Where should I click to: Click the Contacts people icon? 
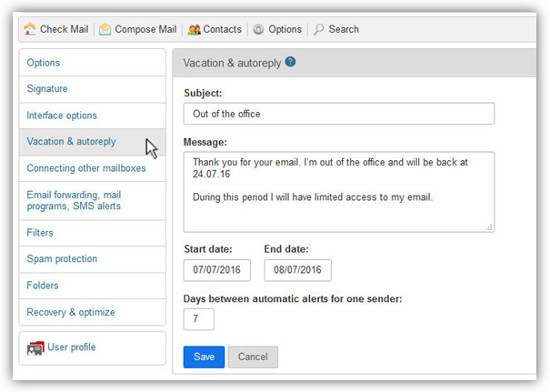pos(194,29)
